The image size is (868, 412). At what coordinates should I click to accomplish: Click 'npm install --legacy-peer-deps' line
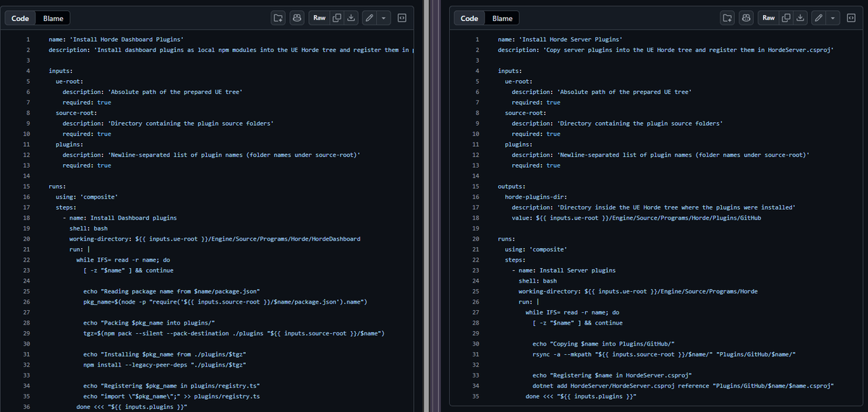point(166,365)
